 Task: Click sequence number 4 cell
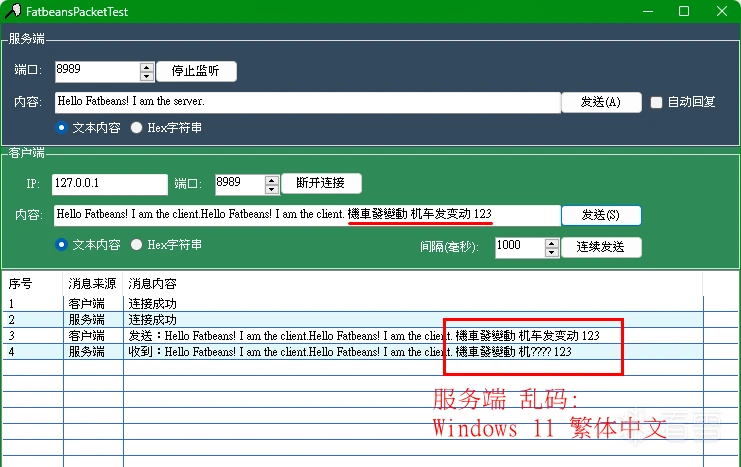33,352
